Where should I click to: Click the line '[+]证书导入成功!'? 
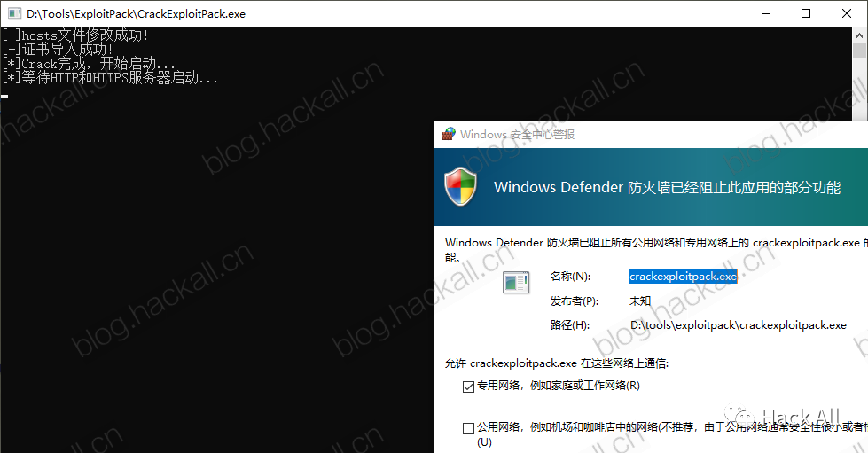pos(57,50)
